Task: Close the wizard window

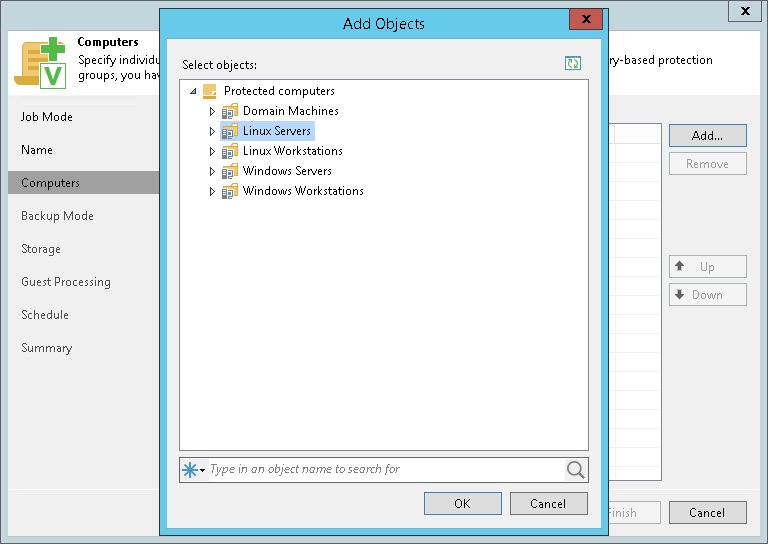Action: tap(744, 11)
